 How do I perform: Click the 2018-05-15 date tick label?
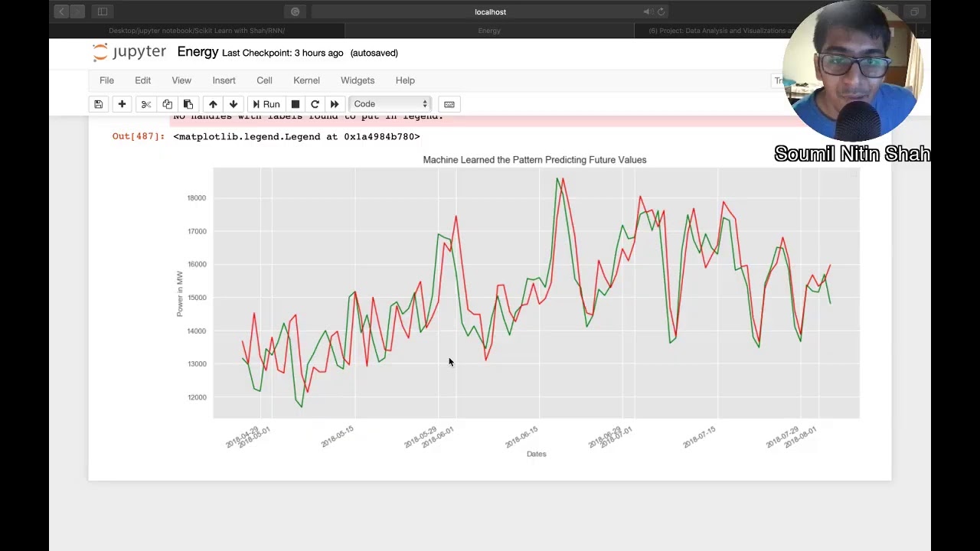(338, 437)
